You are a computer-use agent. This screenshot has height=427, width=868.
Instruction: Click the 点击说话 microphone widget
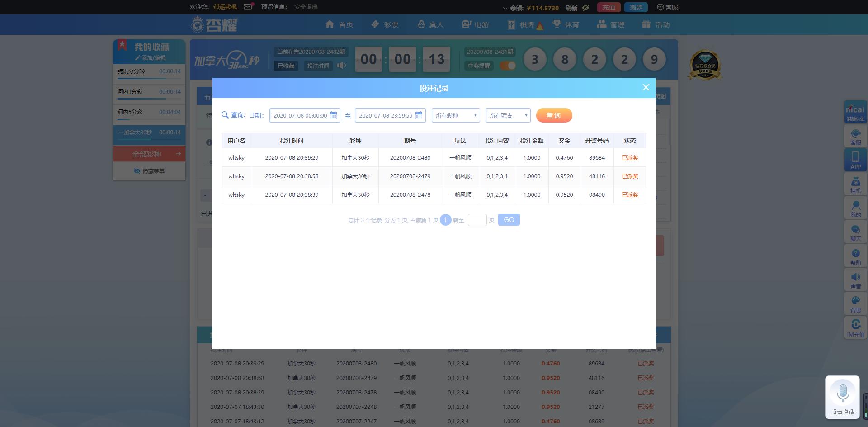[x=842, y=397]
